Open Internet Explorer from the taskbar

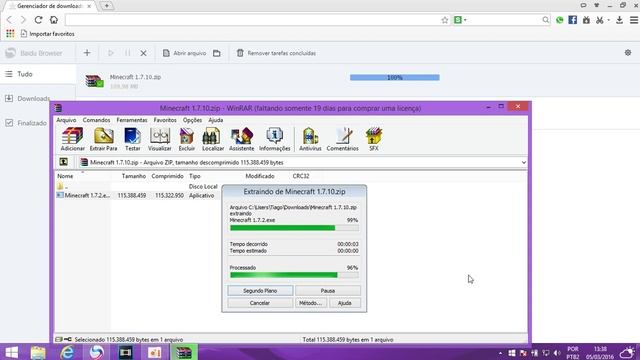click(67, 352)
